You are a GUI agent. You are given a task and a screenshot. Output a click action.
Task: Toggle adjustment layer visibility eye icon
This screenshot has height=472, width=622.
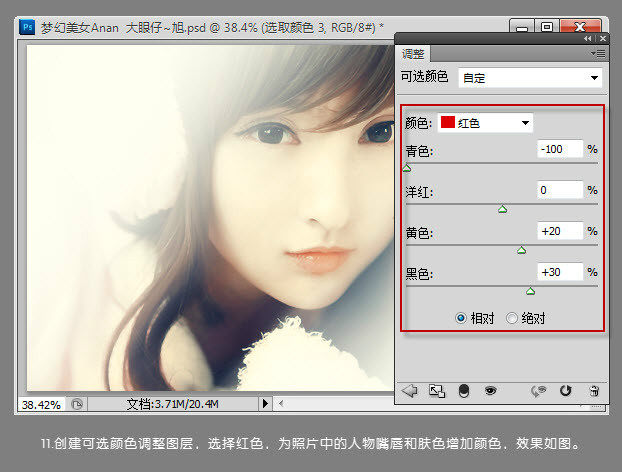tap(491, 390)
